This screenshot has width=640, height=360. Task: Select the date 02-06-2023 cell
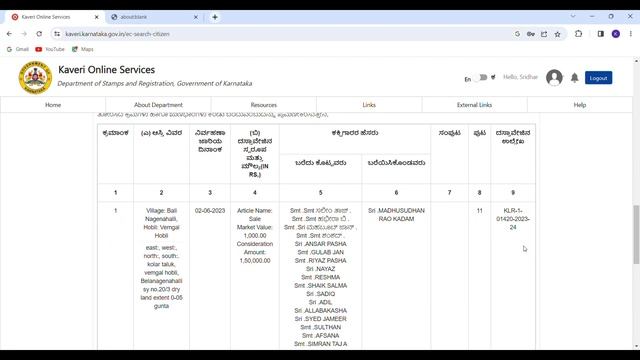click(210, 211)
